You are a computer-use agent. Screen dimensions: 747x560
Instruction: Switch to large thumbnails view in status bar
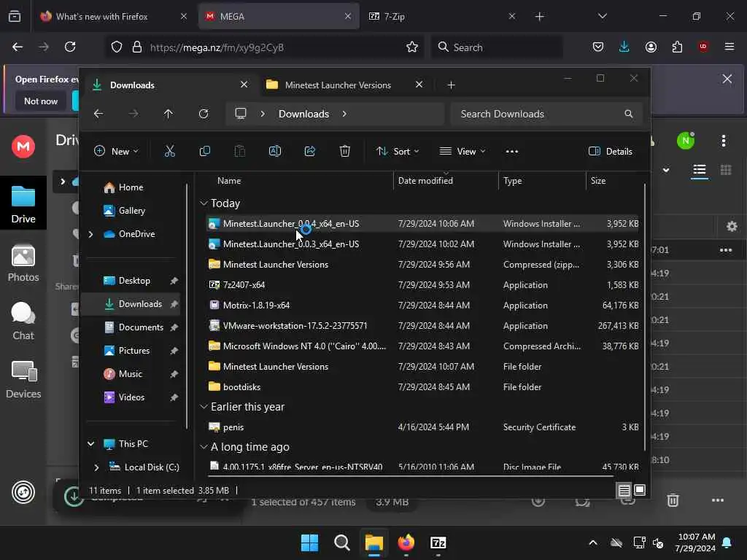click(x=640, y=490)
